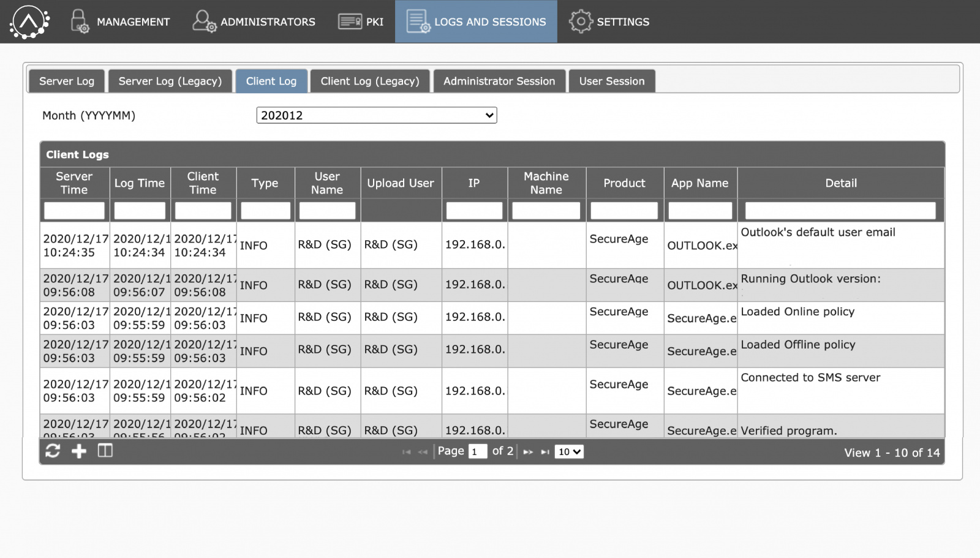980x558 pixels.
Task: Focus the User Name filter field
Action: (x=327, y=210)
